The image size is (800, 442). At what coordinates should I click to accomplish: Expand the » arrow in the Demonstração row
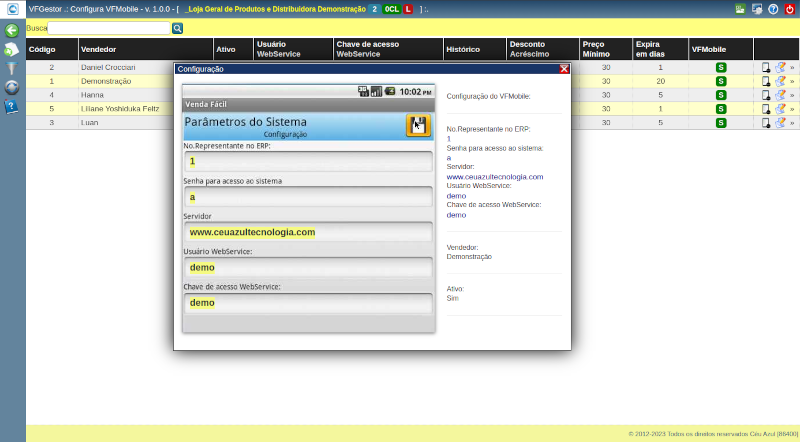[x=792, y=81]
